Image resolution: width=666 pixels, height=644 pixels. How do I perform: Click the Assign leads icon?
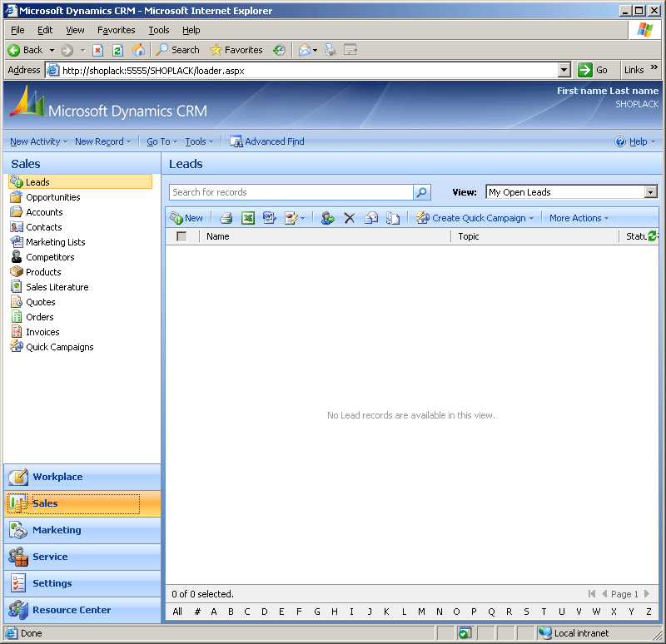tap(327, 218)
